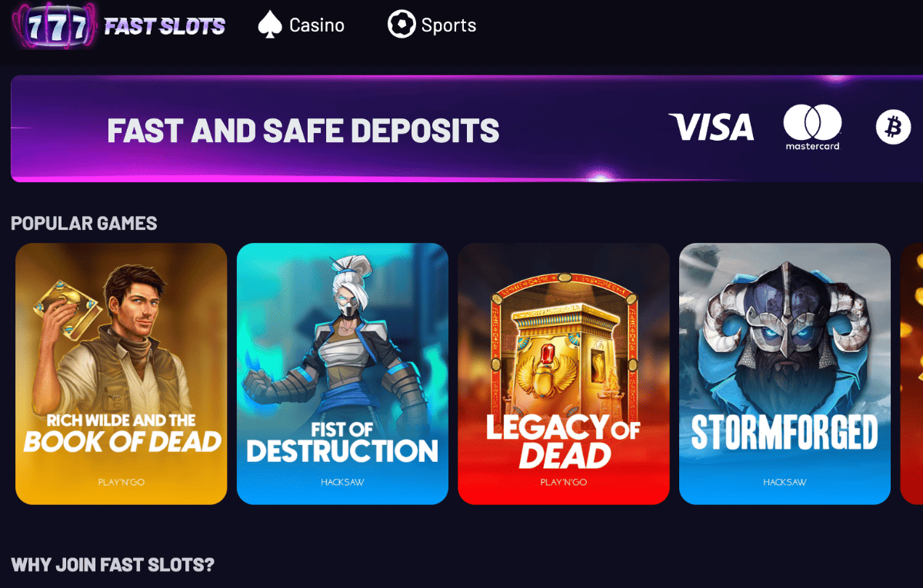Click the soccer ball icon beside Sports
923x588 pixels.
click(402, 25)
